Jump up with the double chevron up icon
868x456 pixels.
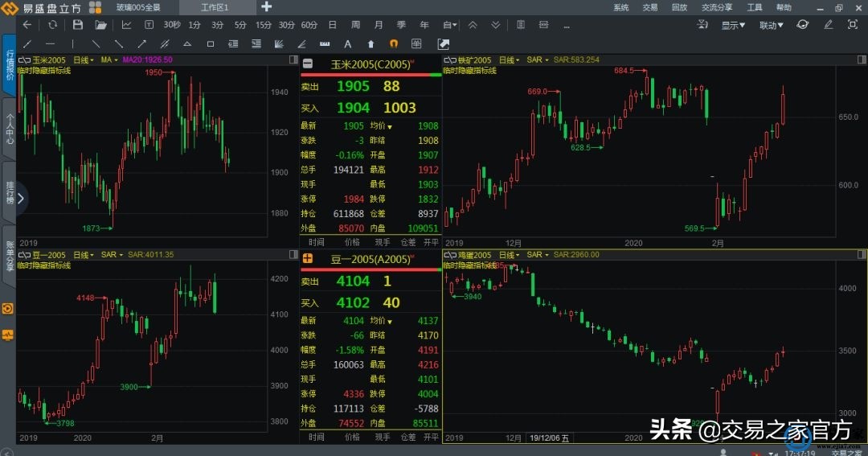tap(473, 24)
